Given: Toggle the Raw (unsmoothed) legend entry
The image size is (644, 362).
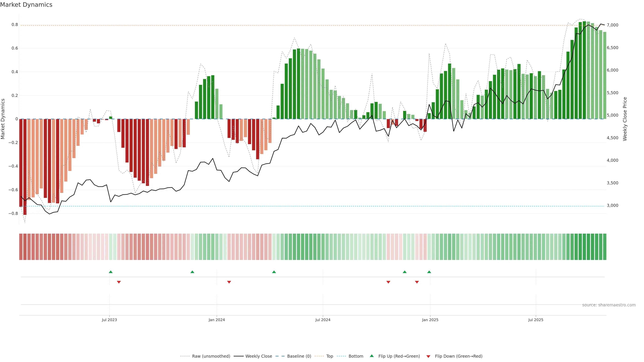Looking at the screenshot, I should click(x=211, y=356).
